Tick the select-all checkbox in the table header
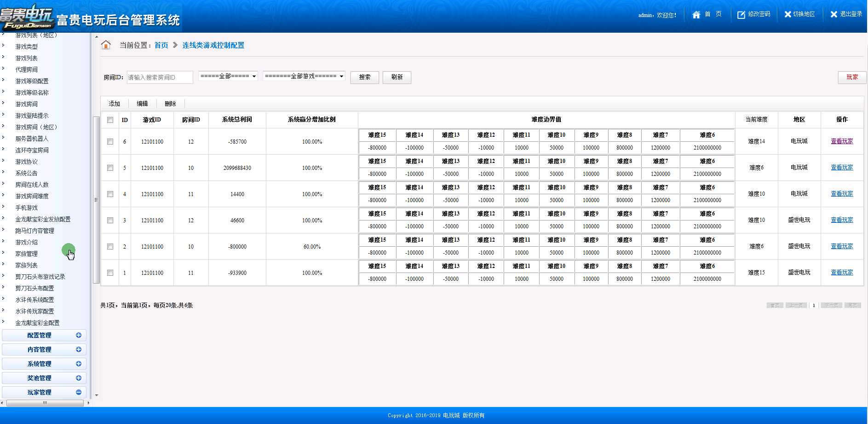Image resolution: width=868 pixels, height=424 pixels. tap(110, 120)
